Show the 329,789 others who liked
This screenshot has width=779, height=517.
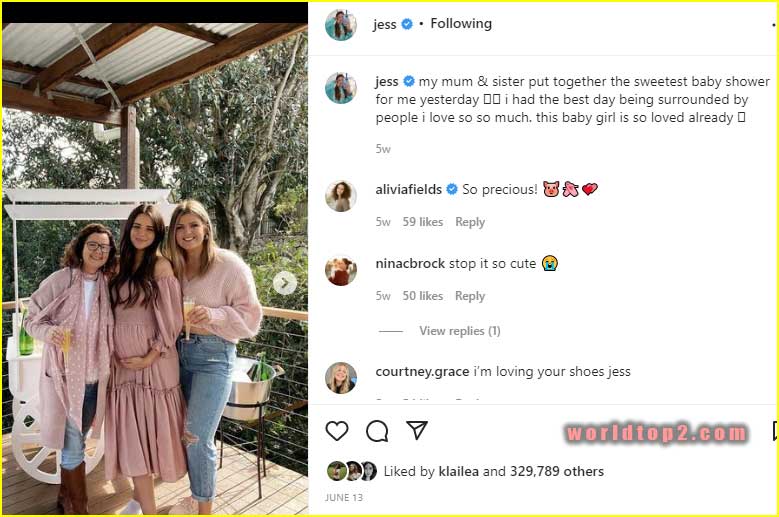pos(557,472)
